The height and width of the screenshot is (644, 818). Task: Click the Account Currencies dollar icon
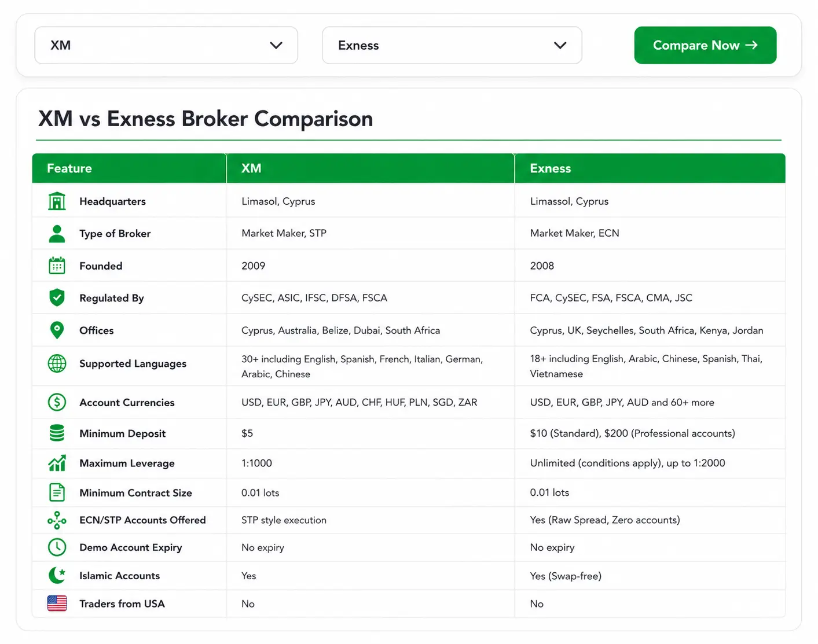click(57, 402)
